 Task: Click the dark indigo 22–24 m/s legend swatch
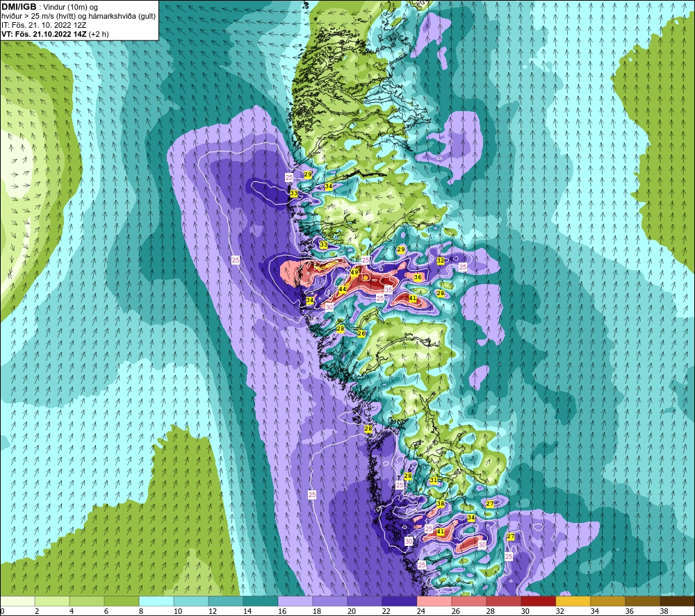[x=400, y=601]
